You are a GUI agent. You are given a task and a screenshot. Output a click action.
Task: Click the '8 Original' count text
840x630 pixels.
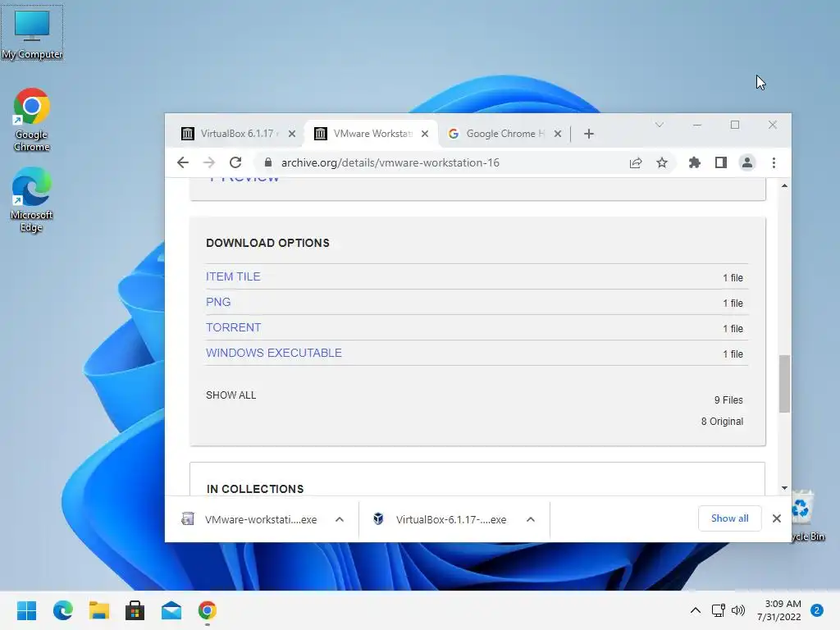pos(722,421)
